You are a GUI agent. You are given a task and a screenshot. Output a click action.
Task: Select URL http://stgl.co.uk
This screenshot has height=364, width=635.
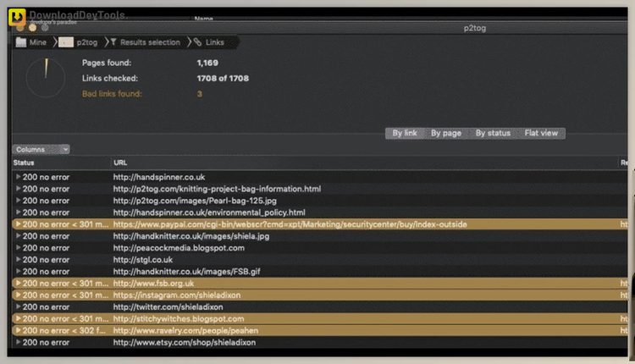143,260
